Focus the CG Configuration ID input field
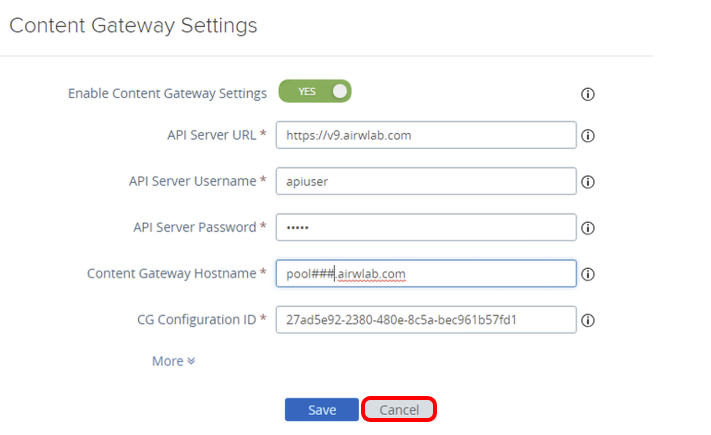The width and height of the screenshot is (711, 435). [x=426, y=320]
